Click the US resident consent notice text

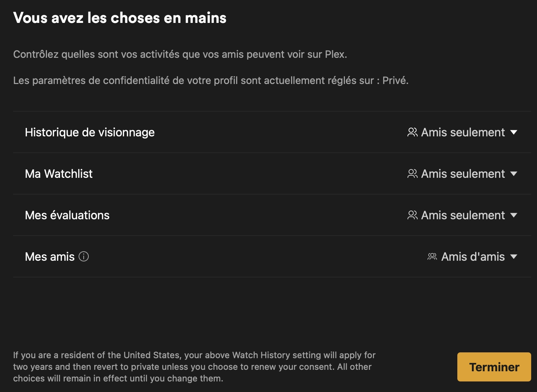pyautogui.click(x=194, y=367)
